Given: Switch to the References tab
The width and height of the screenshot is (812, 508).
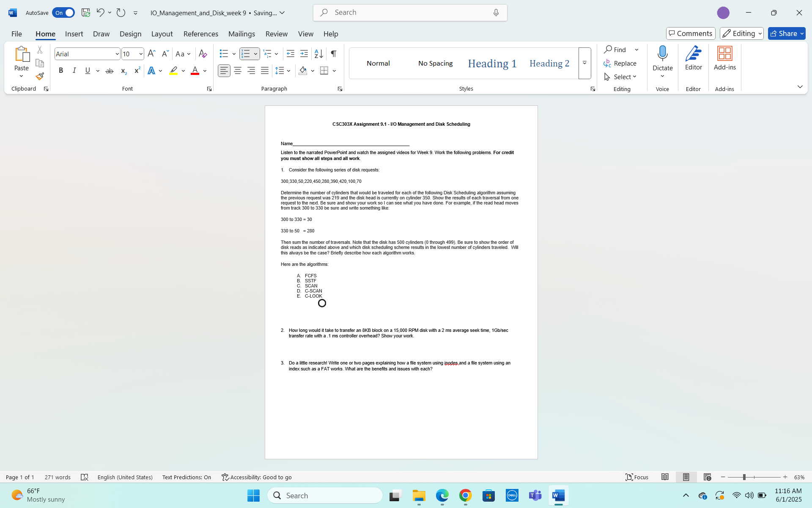Looking at the screenshot, I should click(x=200, y=34).
